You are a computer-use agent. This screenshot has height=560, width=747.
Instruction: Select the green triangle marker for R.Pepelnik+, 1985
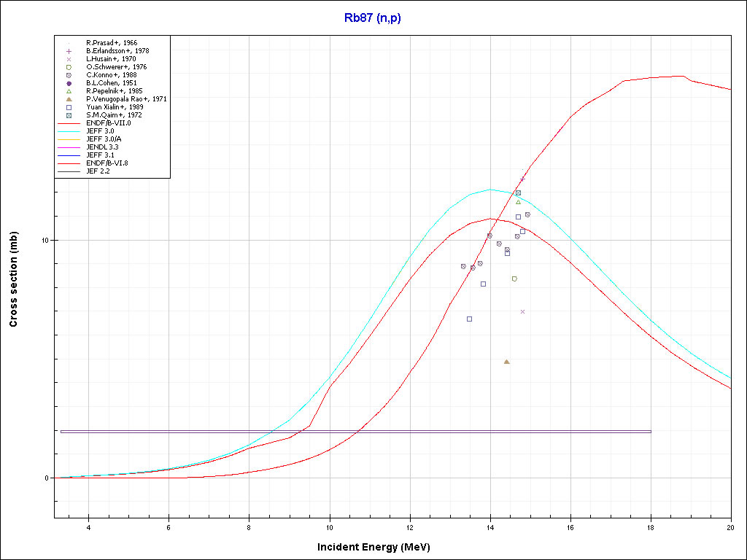pos(69,91)
